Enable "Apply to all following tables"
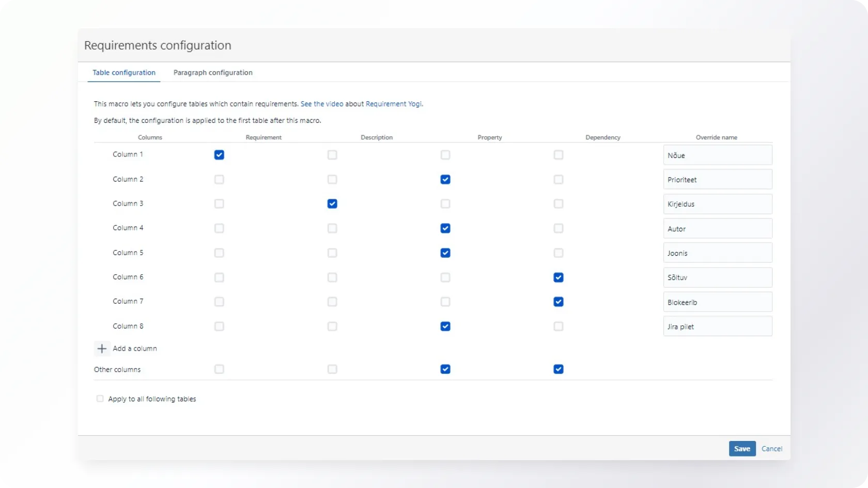Screen dimensions: 868x488 pos(100,399)
